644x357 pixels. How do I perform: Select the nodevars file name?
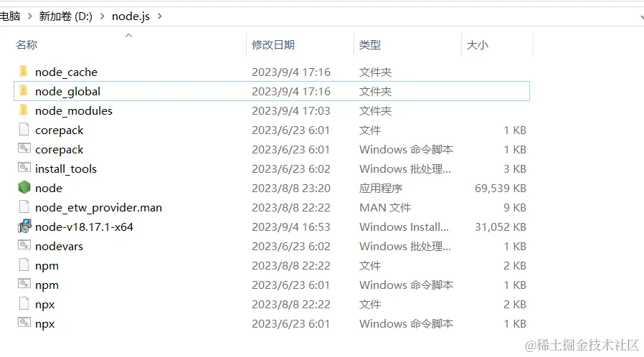pyautogui.click(x=59, y=246)
